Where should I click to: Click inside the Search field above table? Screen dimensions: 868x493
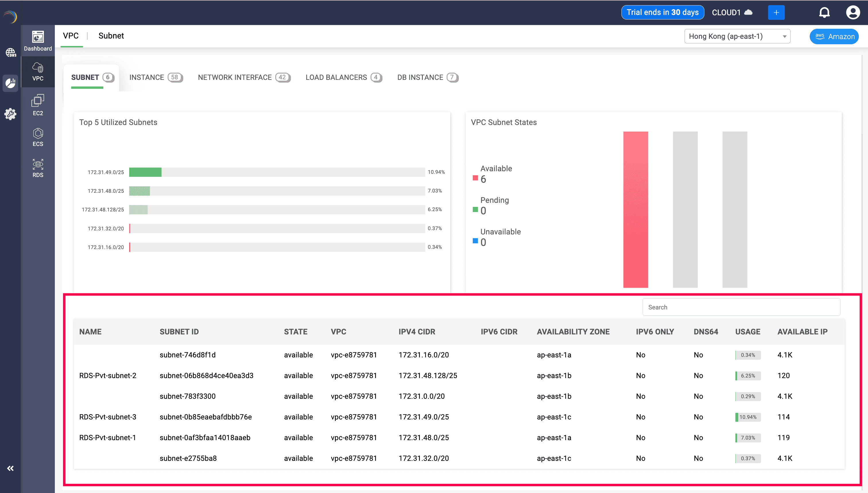[x=741, y=307]
